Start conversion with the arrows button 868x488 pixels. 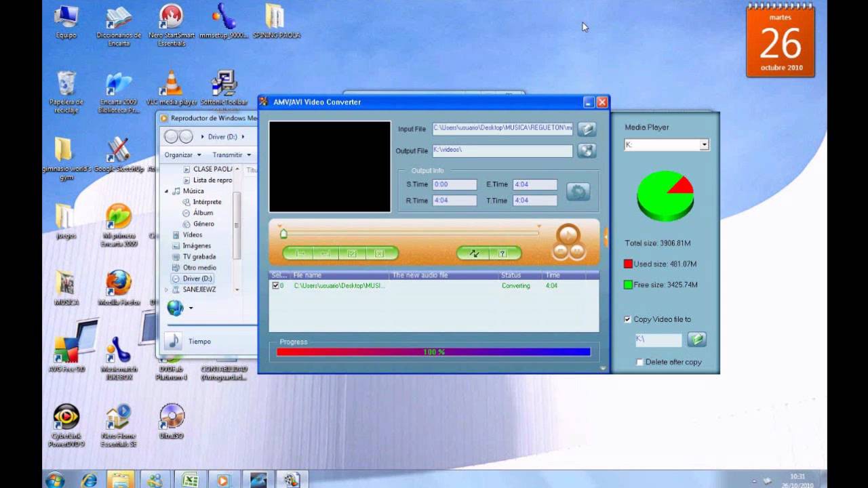click(x=474, y=253)
